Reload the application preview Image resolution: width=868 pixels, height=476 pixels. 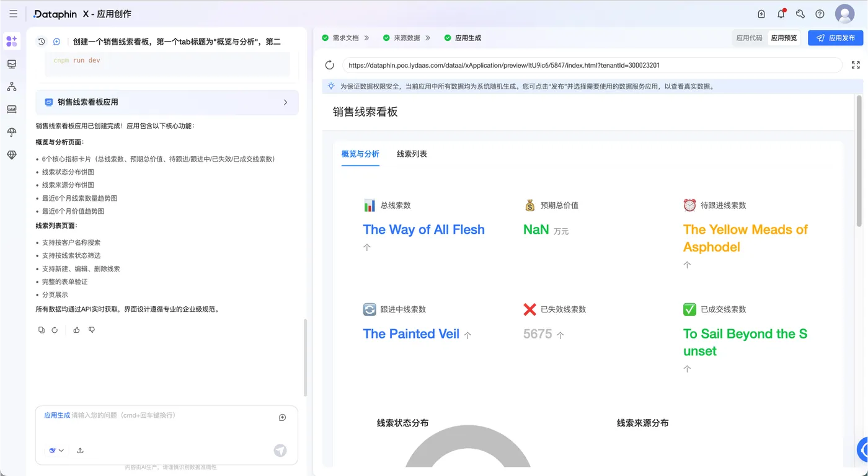click(x=330, y=65)
